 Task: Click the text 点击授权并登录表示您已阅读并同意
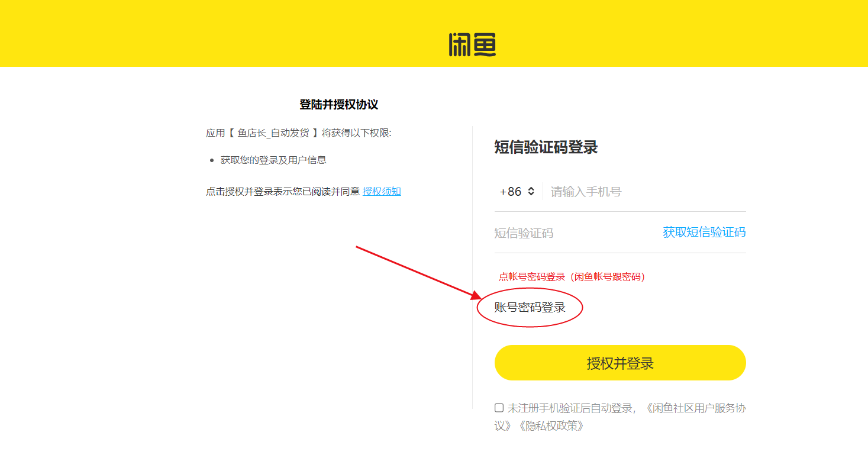[283, 191]
